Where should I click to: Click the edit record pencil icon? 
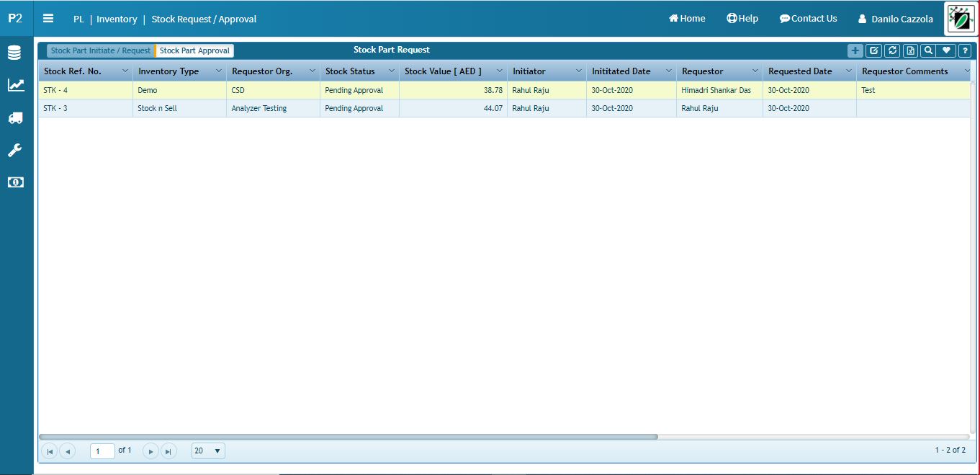(x=873, y=50)
